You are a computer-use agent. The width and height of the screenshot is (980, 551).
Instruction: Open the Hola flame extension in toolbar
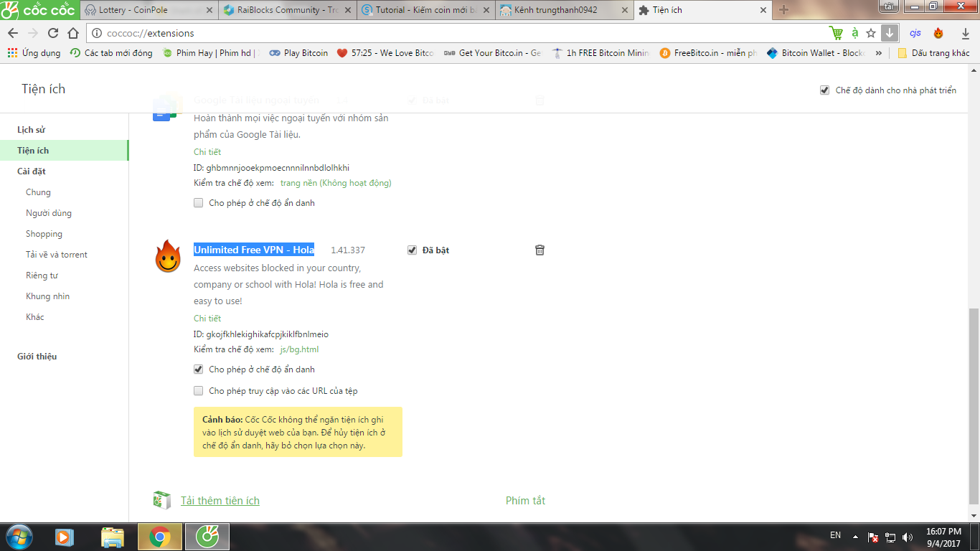(x=938, y=33)
